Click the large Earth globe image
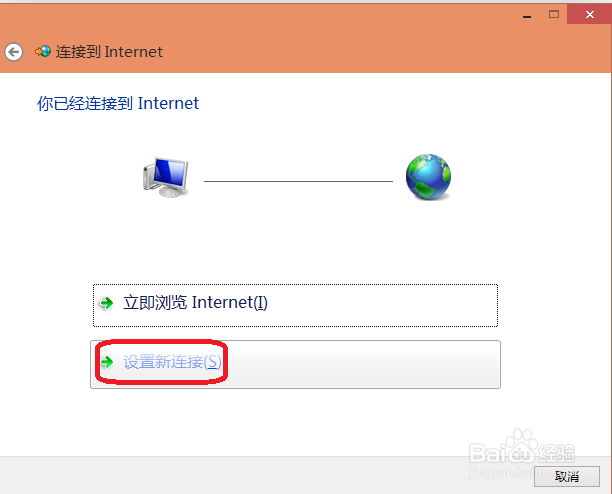This screenshot has width=612, height=494. (428, 177)
